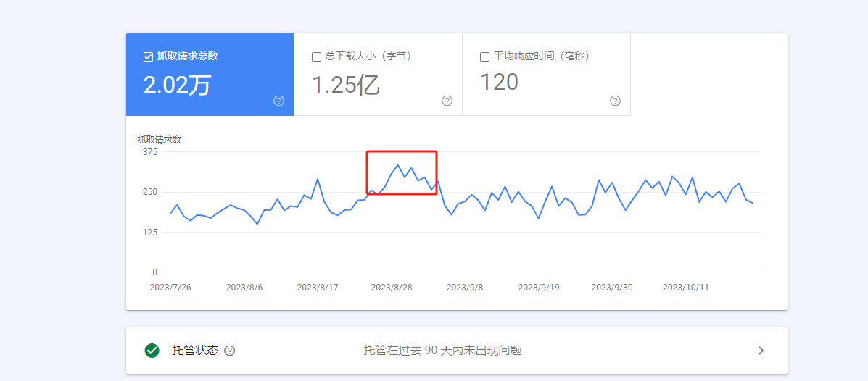Click the 250 y-axis label
The height and width of the screenshot is (381, 868).
tap(151, 192)
